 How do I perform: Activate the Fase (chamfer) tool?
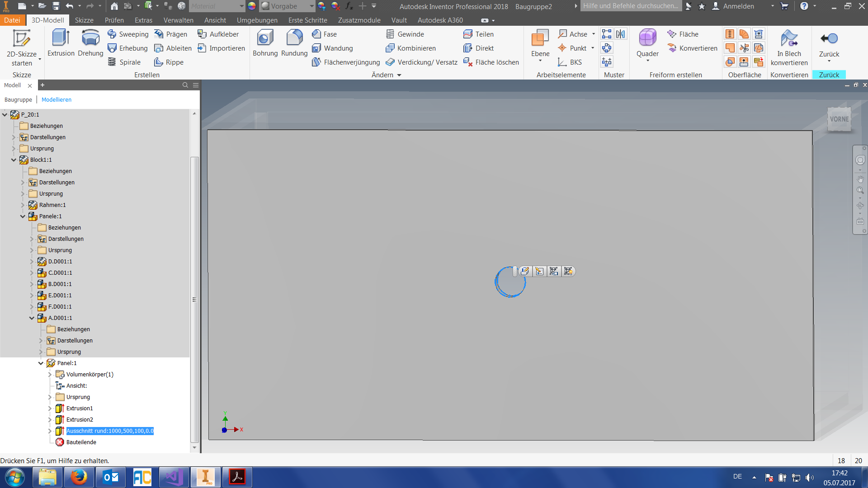point(325,34)
